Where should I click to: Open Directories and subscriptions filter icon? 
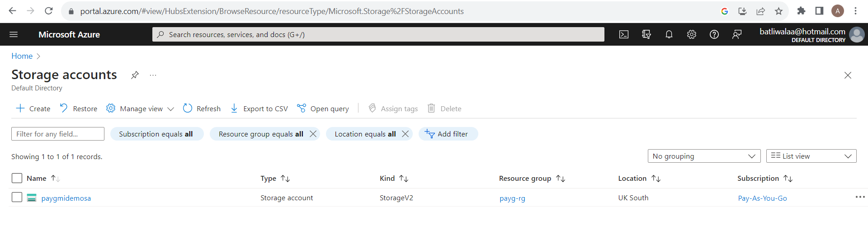(646, 35)
